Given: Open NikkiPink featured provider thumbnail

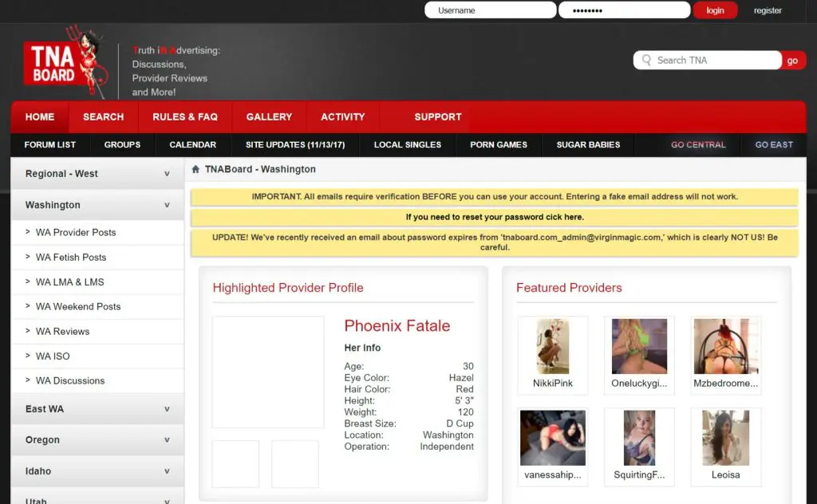Looking at the screenshot, I should pyautogui.click(x=553, y=346).
